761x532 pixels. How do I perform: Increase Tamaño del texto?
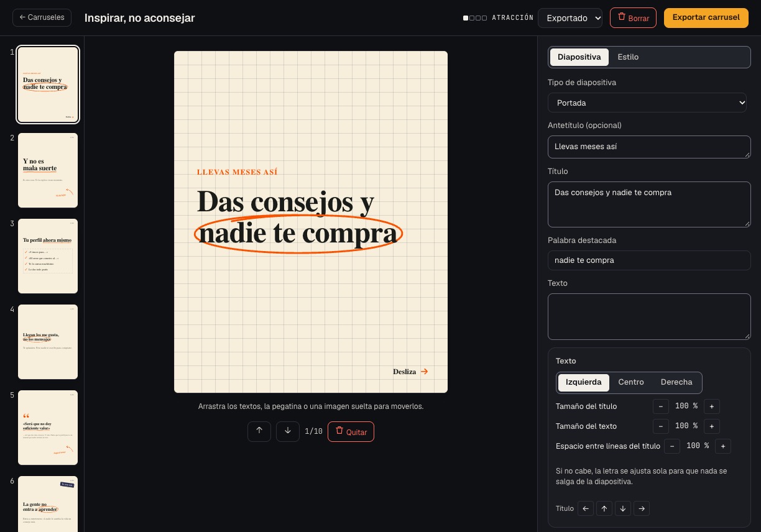click(x=712, y=426)
